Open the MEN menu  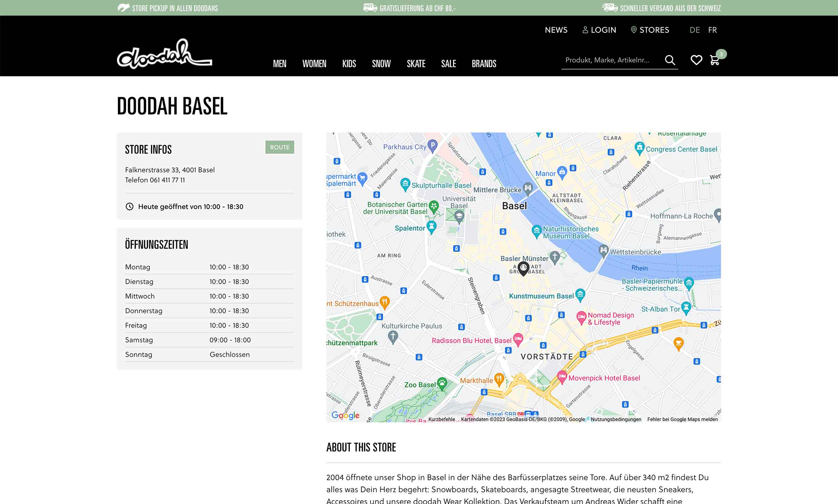tap(280, 64)
